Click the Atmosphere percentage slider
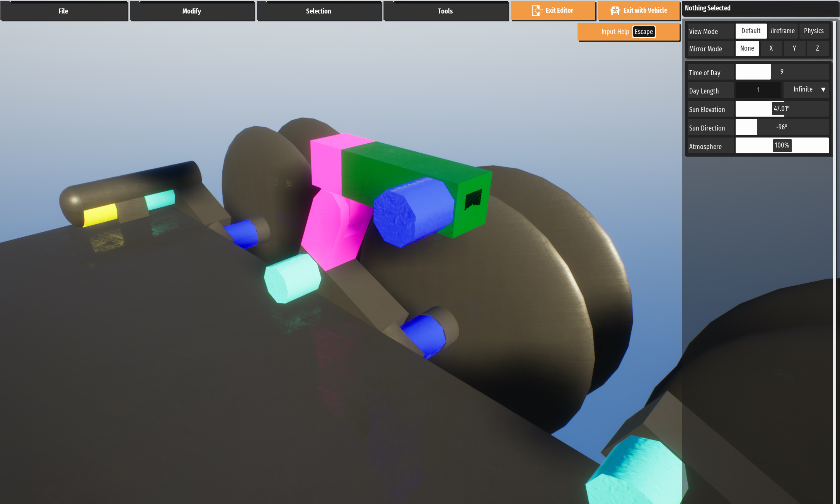 [782, 146]
